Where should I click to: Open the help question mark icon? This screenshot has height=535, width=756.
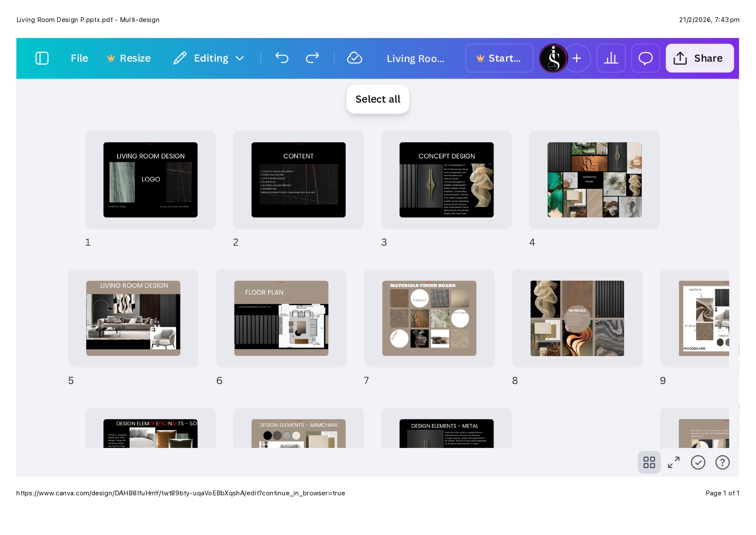tap(722, 462)
